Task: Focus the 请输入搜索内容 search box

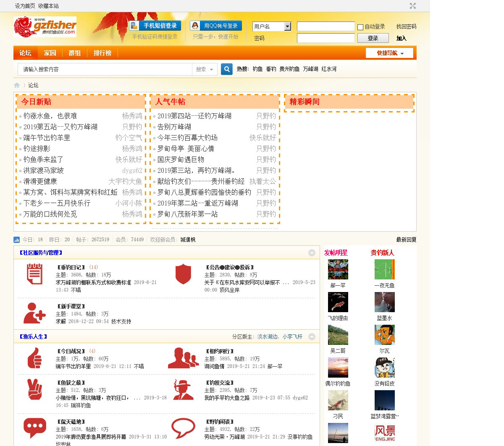Action: click(x=105, y=69)
